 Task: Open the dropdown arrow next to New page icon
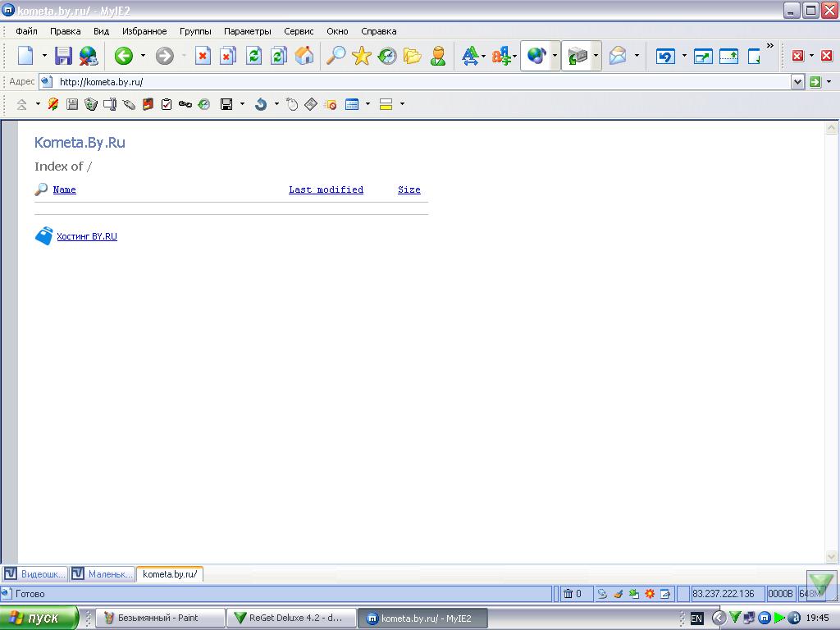click(44, 55)
